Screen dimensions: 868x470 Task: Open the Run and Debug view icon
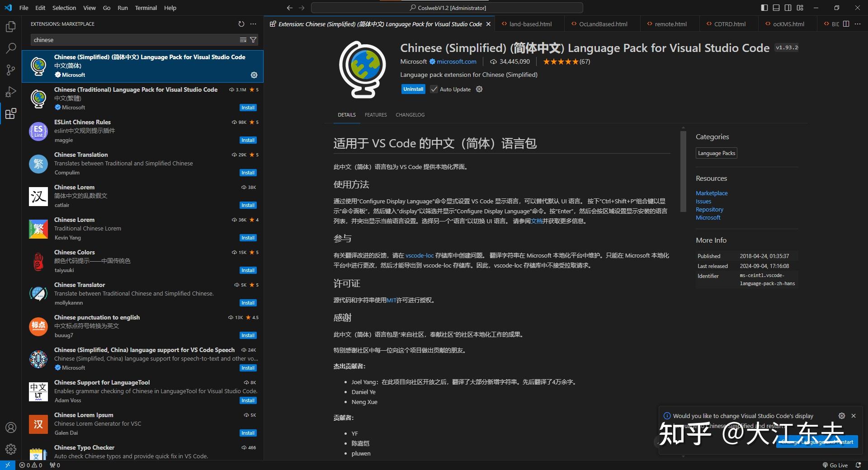coord(10,92)
